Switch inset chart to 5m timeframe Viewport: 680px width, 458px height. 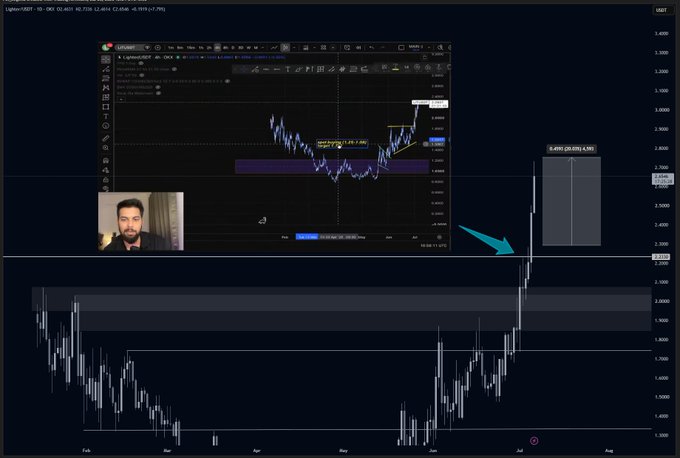pyautogui.click(x=180, y=47)
